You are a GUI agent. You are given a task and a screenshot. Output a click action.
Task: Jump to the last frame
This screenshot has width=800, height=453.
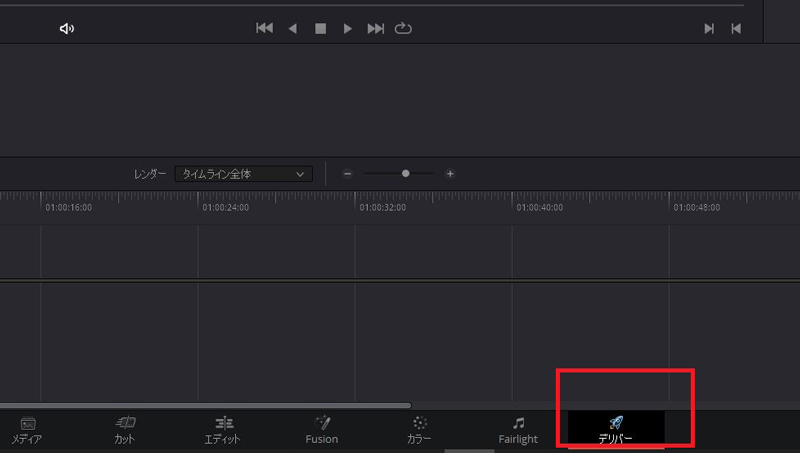375,29
